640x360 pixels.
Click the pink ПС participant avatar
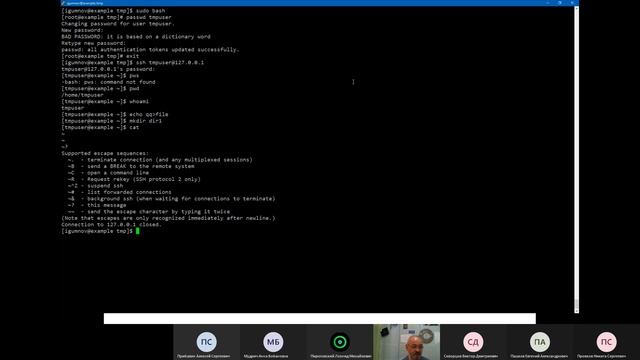click(x=606, y=342)
